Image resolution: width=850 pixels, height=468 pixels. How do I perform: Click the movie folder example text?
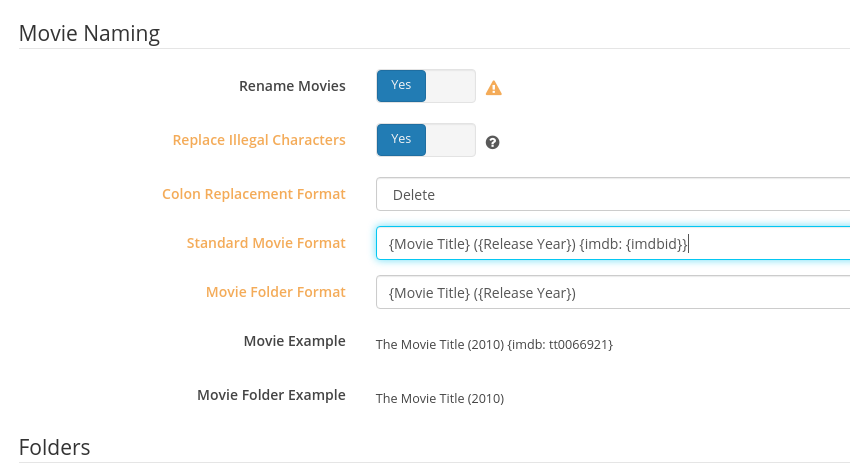[x=440, y=398]
